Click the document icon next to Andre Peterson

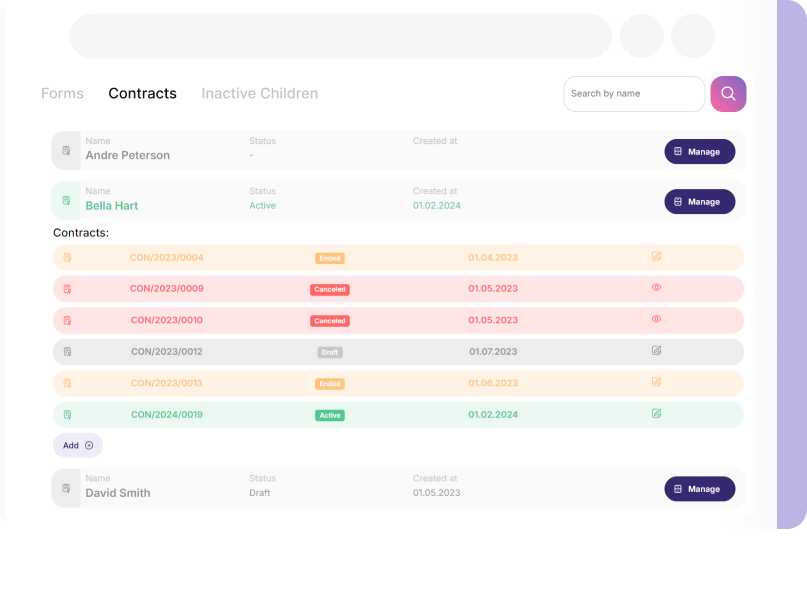click(64, 150)
